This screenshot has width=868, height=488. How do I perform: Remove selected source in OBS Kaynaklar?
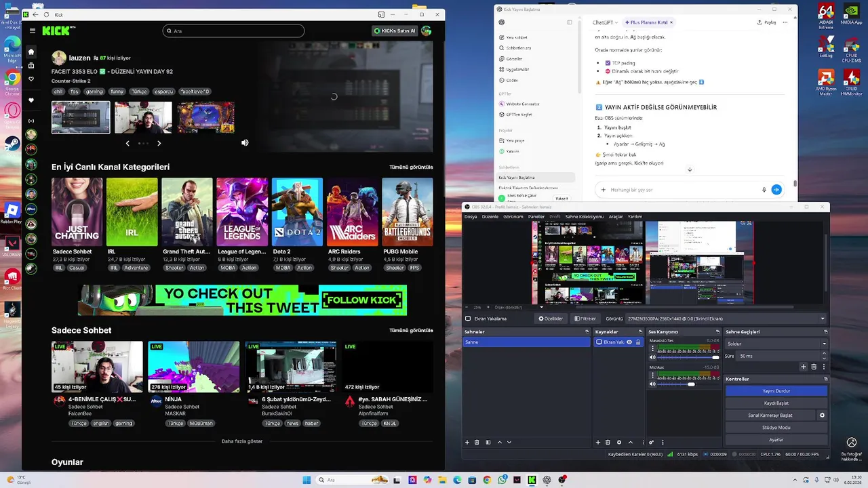pos(608,442)
